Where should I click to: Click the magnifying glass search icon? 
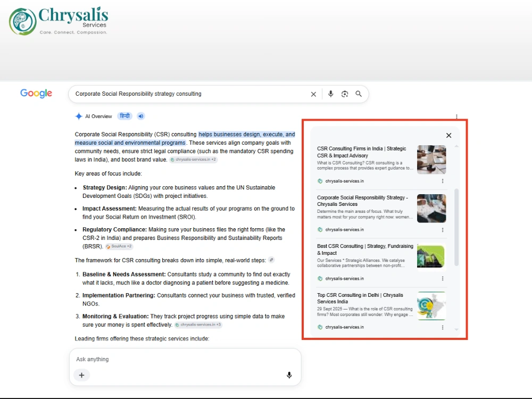tap(359, 94)
